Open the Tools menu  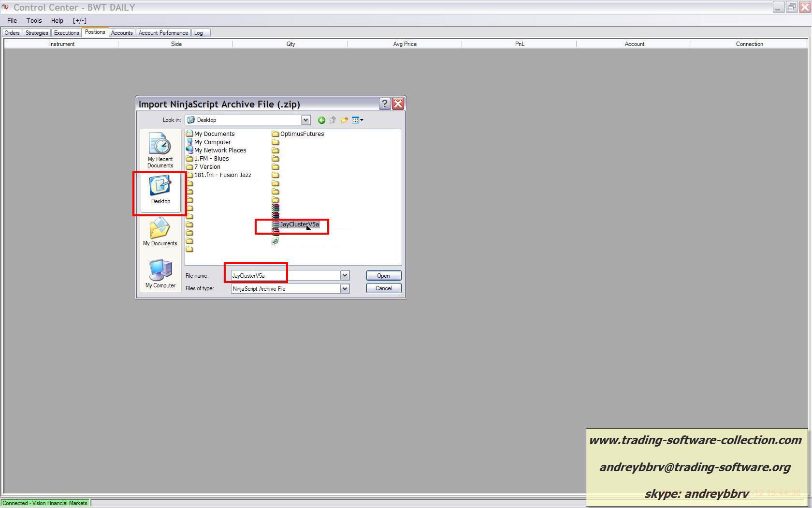34,21
